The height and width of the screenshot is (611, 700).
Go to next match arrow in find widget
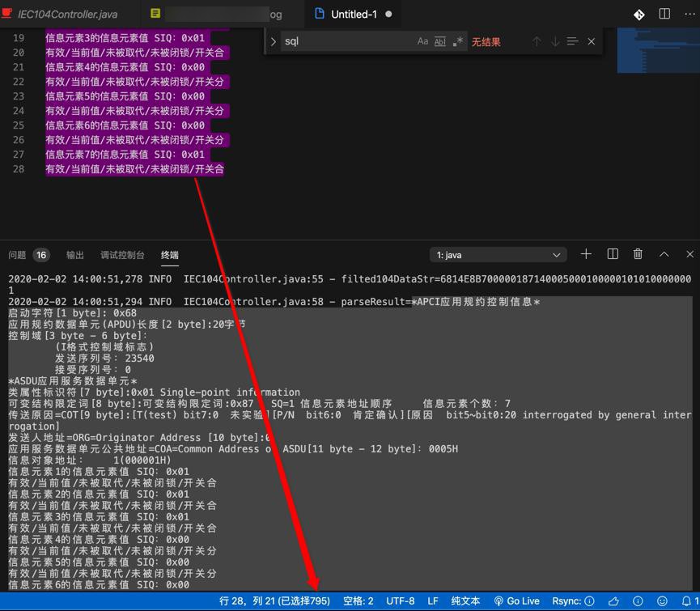[555, 41]
